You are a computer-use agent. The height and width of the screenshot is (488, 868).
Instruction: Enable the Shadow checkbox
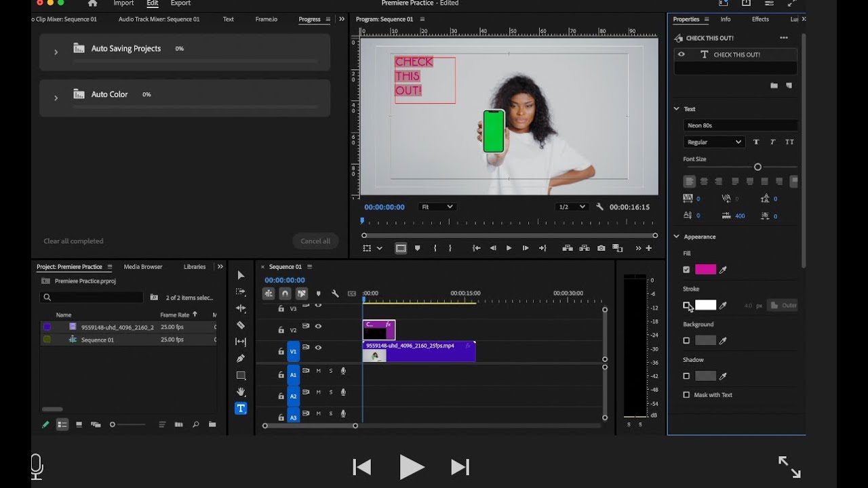[x=686, y=376]
